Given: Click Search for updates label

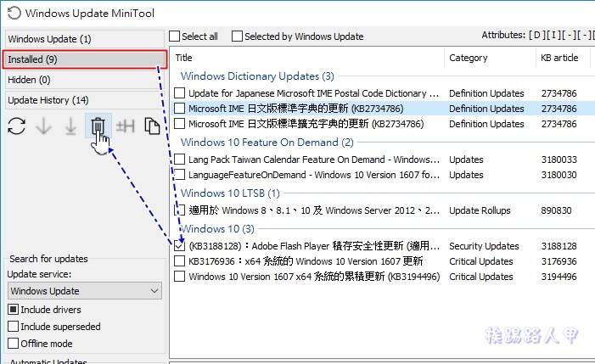Looking at the screenshot, I should (x=48, y=259).
